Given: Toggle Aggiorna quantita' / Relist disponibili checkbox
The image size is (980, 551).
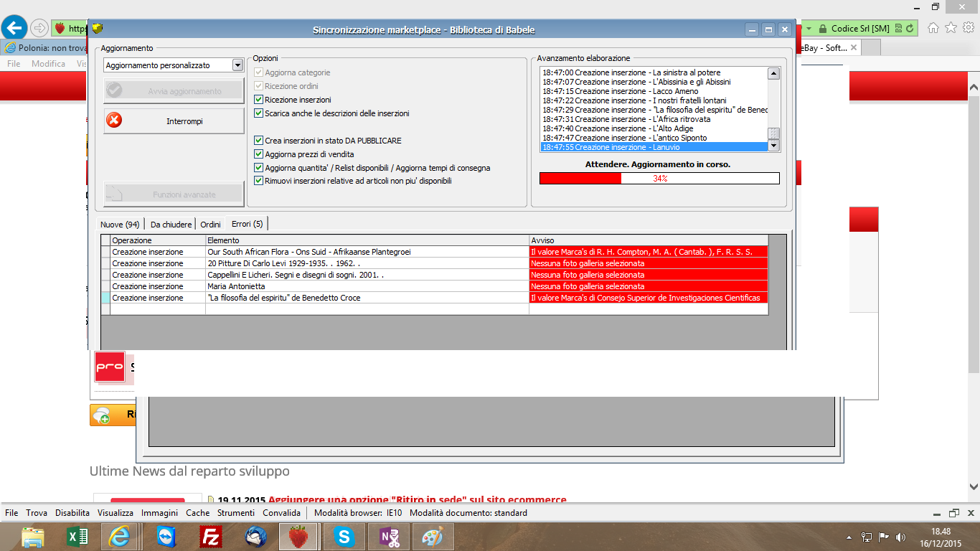Looking at the screenshot, I should 259,168.
